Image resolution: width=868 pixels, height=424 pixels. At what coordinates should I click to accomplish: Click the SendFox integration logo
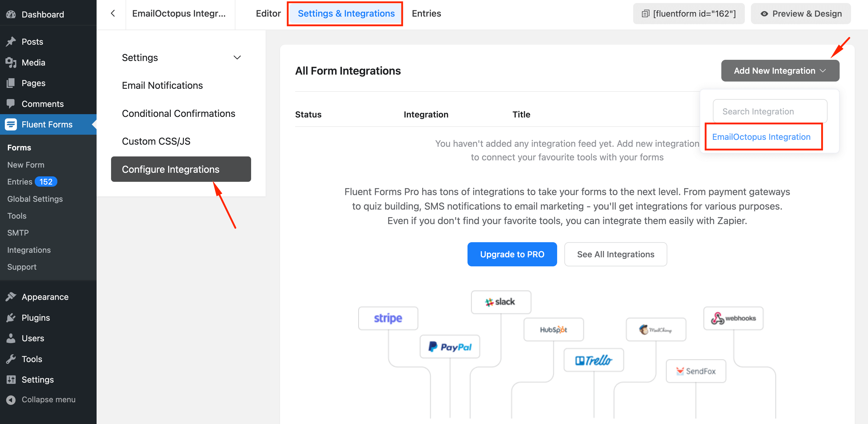[x=696, y=371]
